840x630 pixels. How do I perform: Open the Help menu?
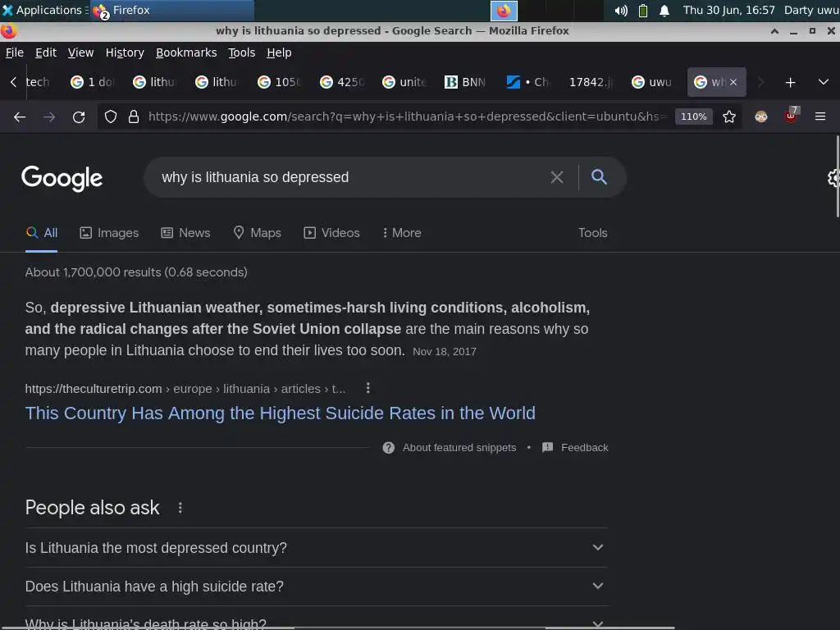tap(279, 52)
